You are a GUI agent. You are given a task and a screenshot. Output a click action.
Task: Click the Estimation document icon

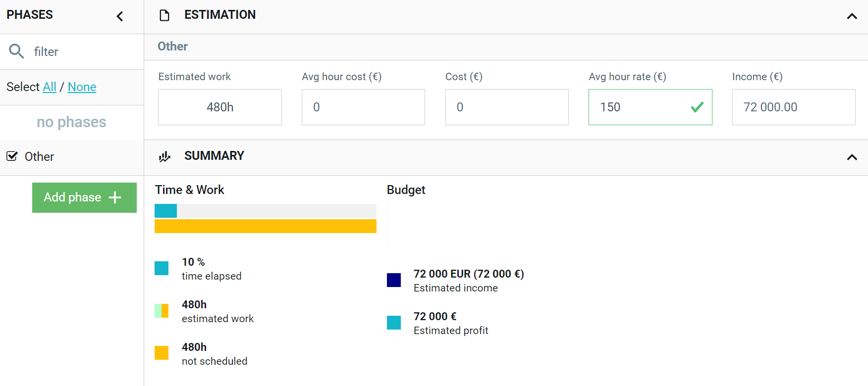164,15
